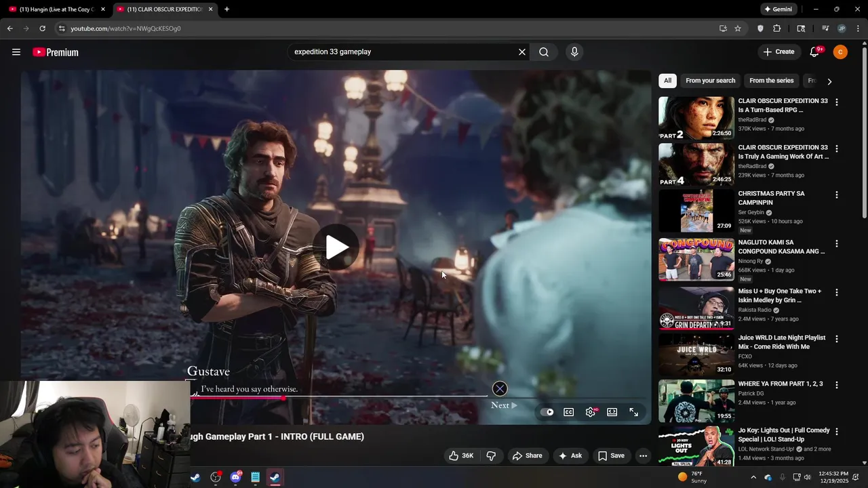Screen dimensions: 868x488
Task: Open the Extensions puzzle icon
Action: coord(777,28)
